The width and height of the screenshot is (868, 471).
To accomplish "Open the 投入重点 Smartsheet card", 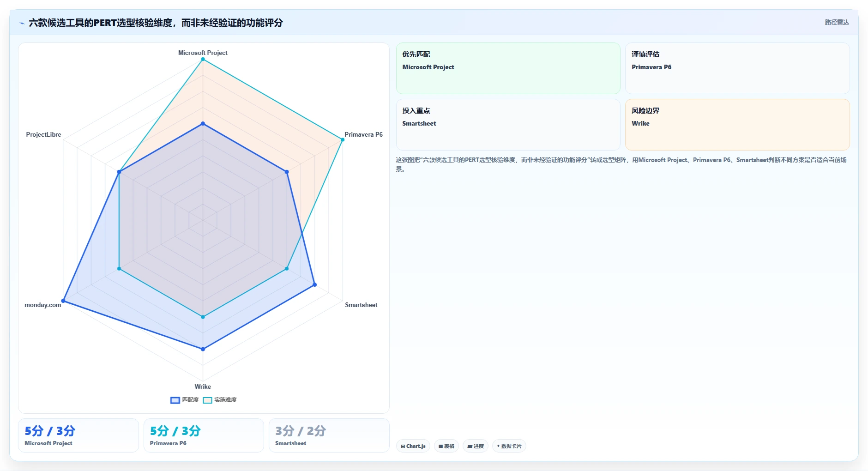I will coord(508,125).
